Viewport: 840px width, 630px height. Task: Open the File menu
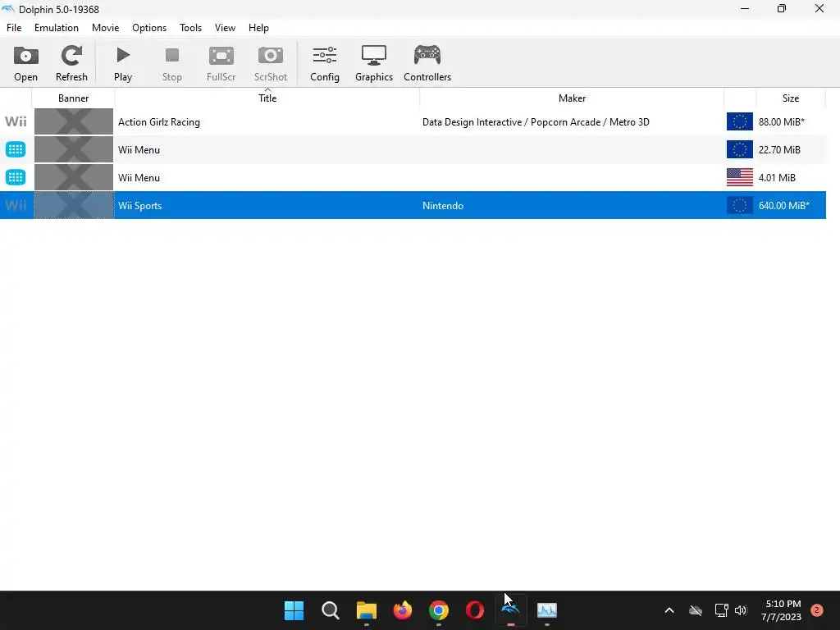14,28
